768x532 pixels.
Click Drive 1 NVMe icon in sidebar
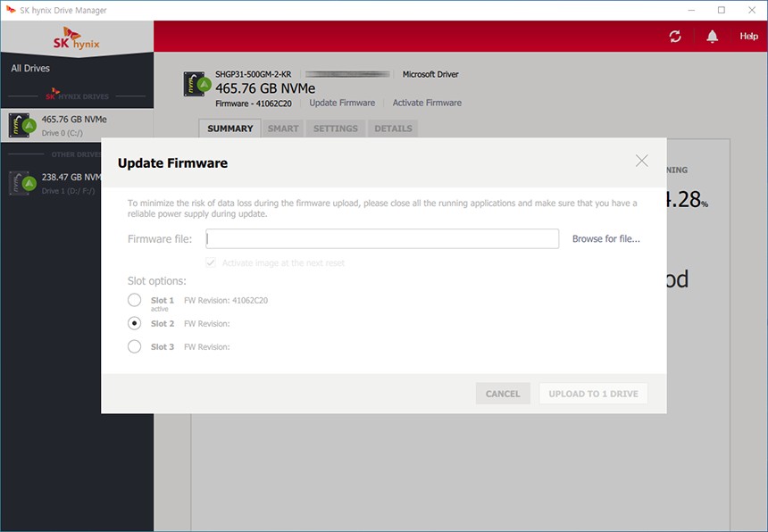22,183
